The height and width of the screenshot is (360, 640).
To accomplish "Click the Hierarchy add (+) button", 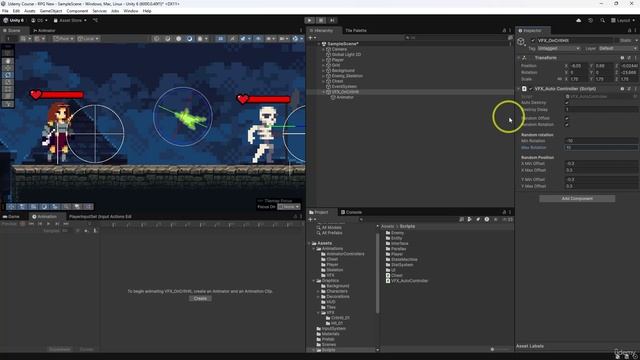I will (x=311, y=38).
